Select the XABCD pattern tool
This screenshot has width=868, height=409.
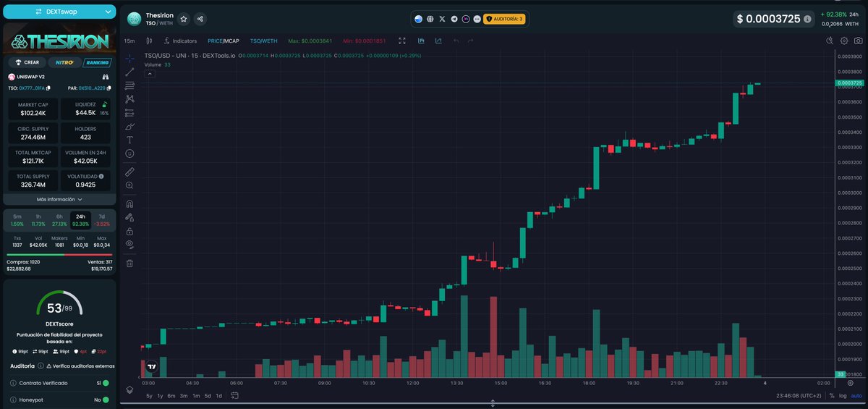point(129,99)
